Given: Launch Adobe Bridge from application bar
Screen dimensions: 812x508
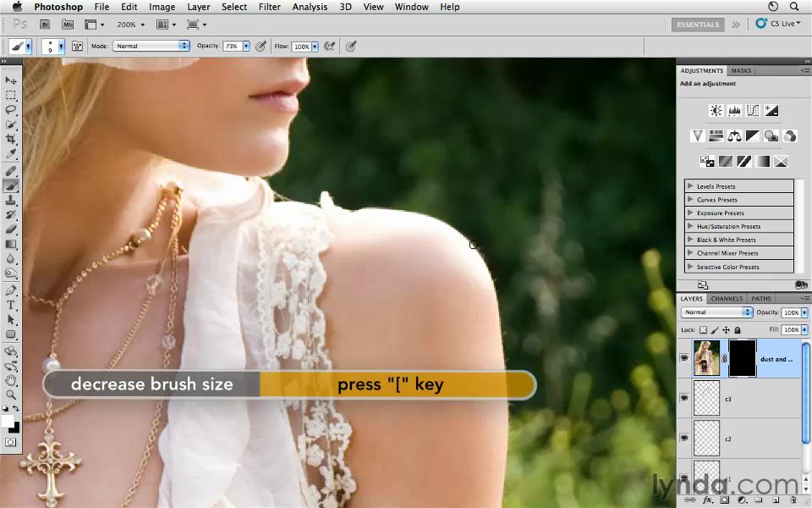Looking at the screenshot, I should tap(45, 25).
